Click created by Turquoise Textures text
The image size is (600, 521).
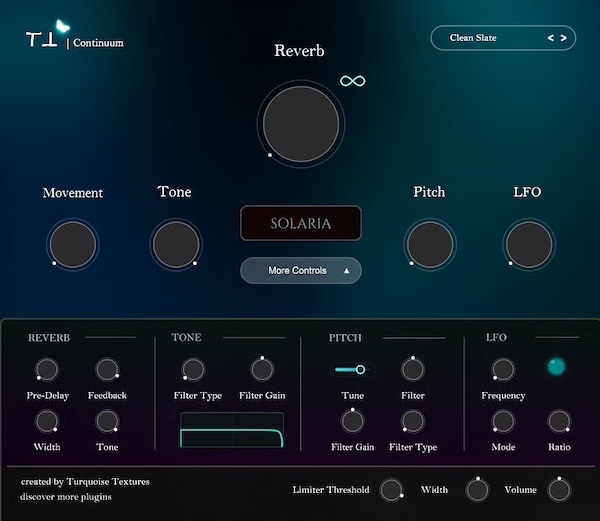click(x=85, y=482)
